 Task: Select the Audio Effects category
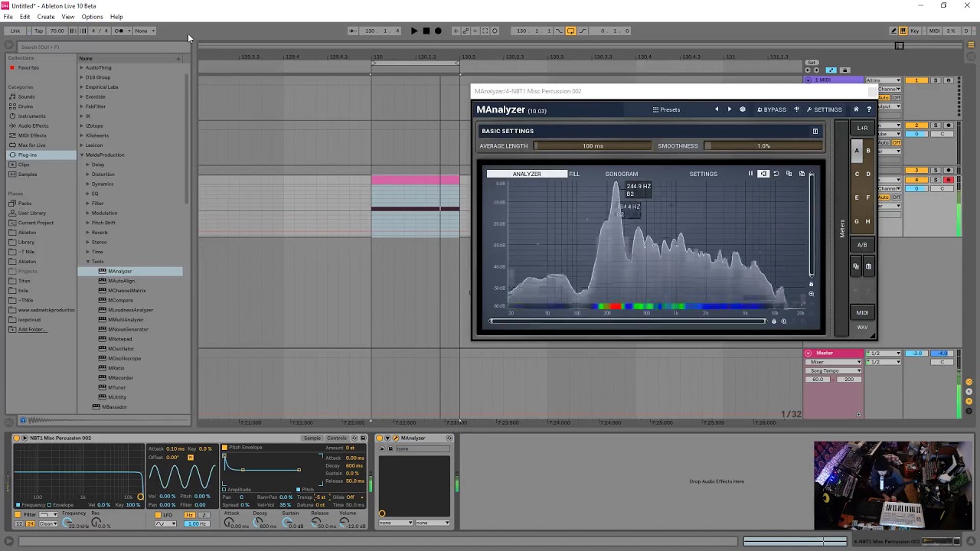coord(33,126)
